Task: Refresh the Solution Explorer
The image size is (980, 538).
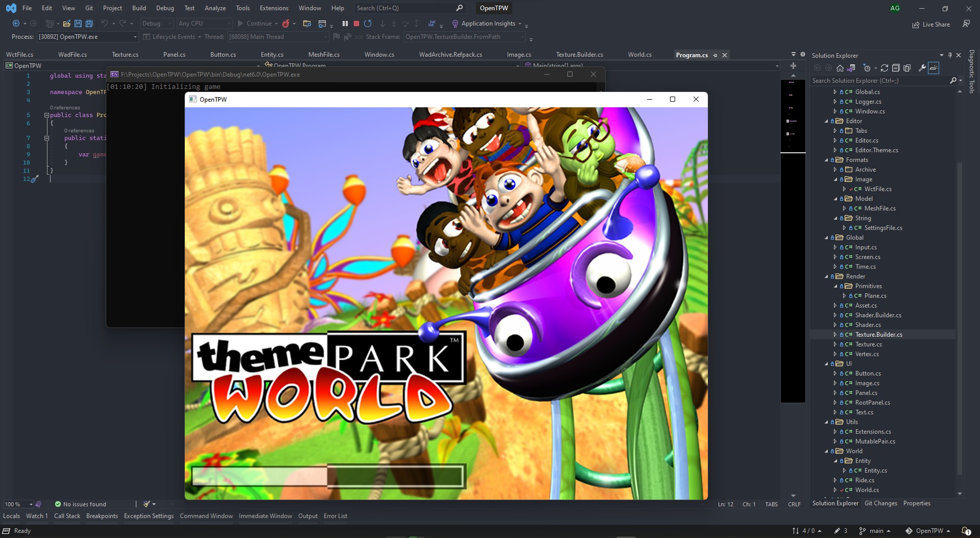Action: [884, 67]
